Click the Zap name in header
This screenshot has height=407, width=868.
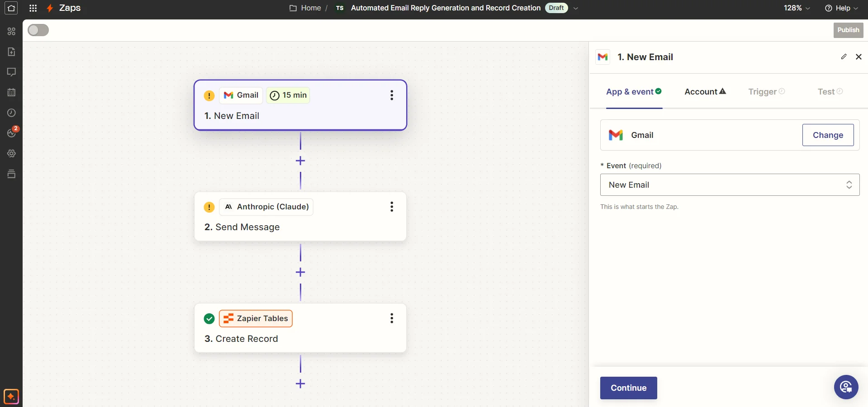pyautogui.click(x=446, y=8)
